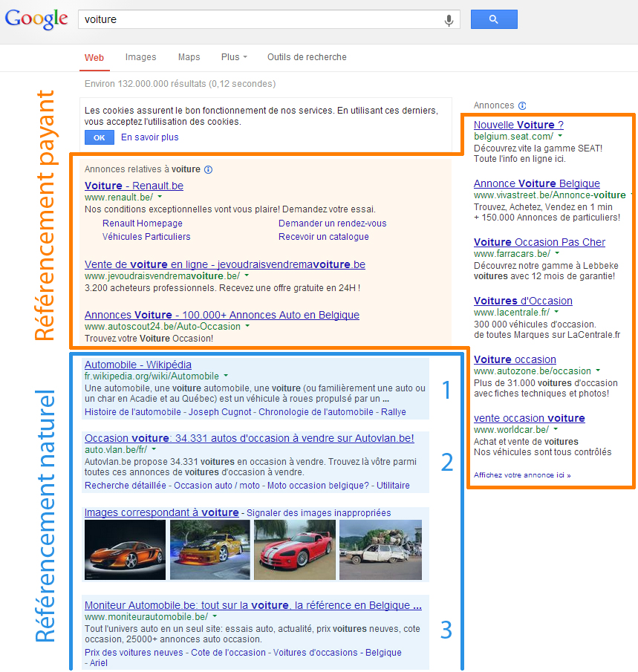
Task: Click 'Rallye' sublink under Wikipédia result
Action: coord(394,412)
